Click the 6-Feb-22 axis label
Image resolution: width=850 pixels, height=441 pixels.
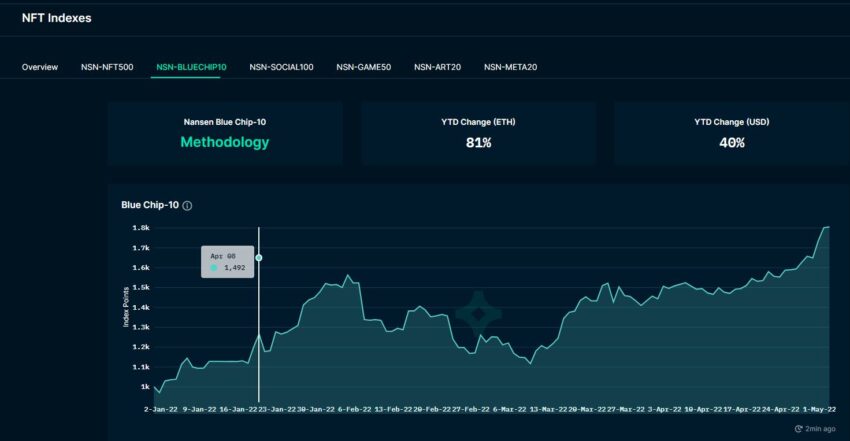355,410
